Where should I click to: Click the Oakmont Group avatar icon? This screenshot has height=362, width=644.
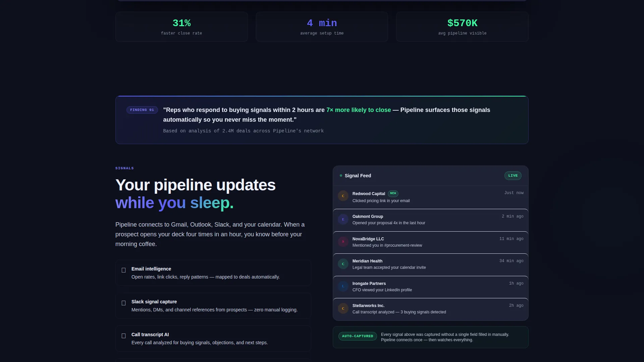[x=343, y=220]
